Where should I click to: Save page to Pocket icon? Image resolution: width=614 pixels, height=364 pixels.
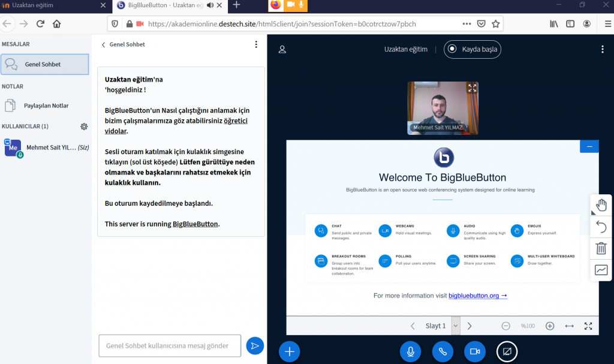tap(481, 24)
